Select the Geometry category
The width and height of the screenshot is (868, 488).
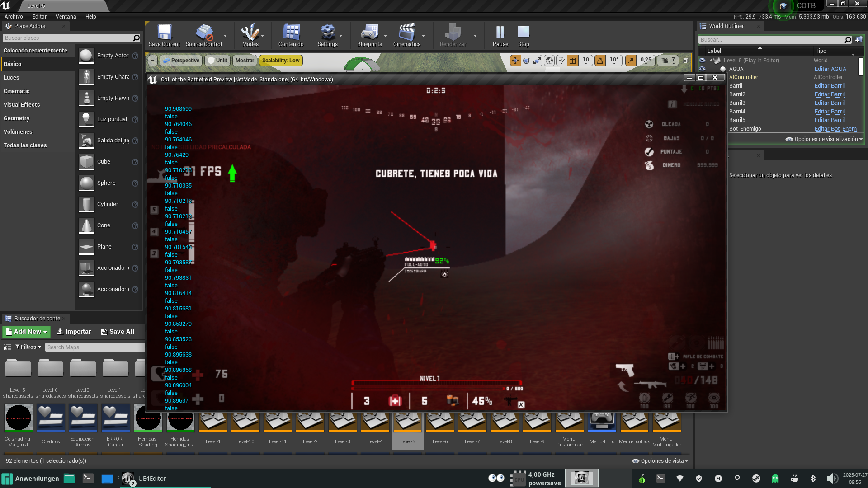(x=37, y=118)
